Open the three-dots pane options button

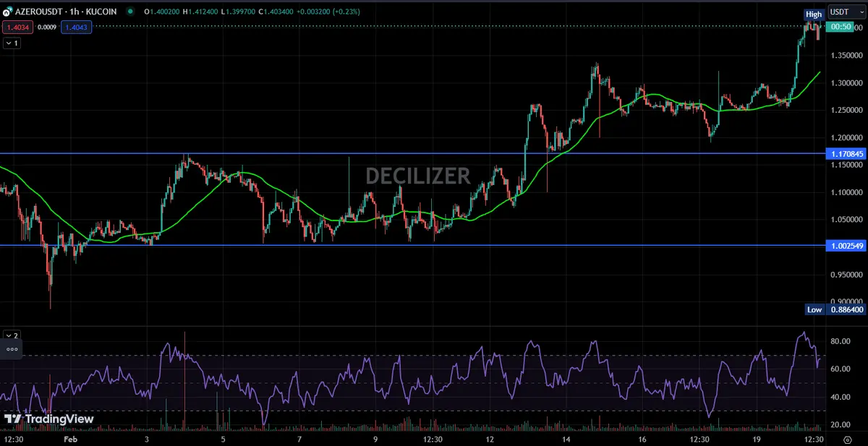point(12,349)
